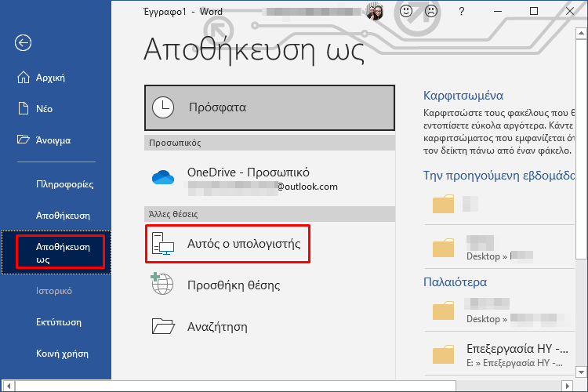Viewport: 588px width, 392px height.
Task: Click the user profile picture
Action: point(375,12)
